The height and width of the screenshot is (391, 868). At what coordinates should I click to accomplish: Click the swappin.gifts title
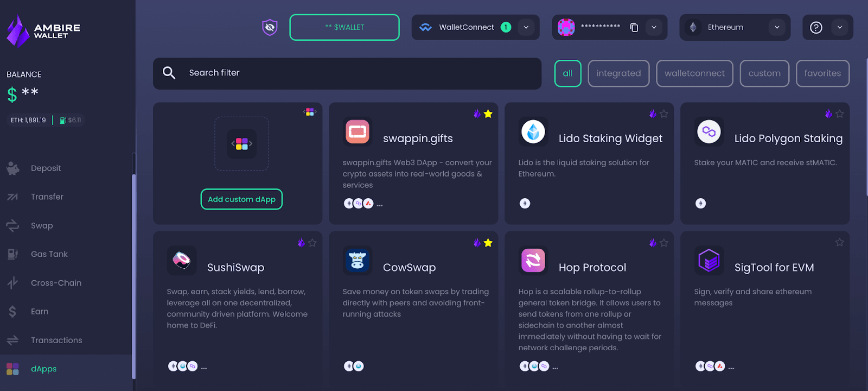(x=418, y=138)
